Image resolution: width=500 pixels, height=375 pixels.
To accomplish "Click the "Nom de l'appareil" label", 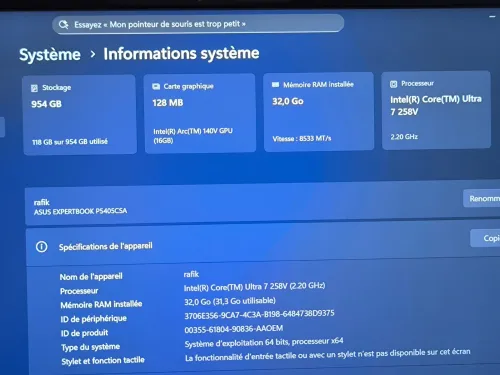I will point(91,277).
